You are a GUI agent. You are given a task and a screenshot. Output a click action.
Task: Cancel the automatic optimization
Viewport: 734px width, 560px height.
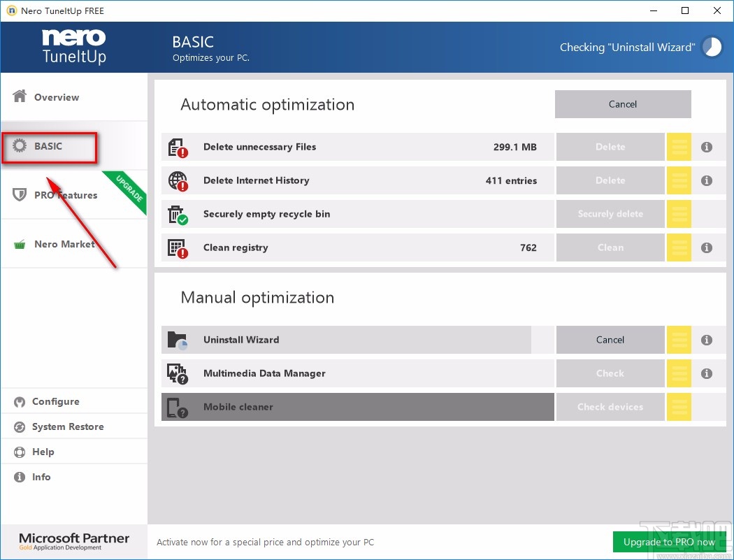click(x=622, y=104)
